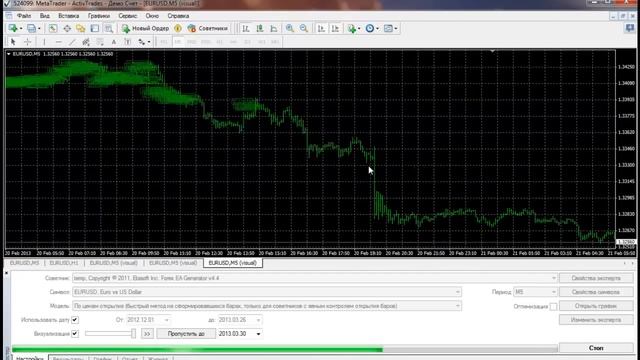The width and height of the screenshot is (640, 360).
Task: Toggle the Navigator panel icon
Action: click(x=80, y=28)
